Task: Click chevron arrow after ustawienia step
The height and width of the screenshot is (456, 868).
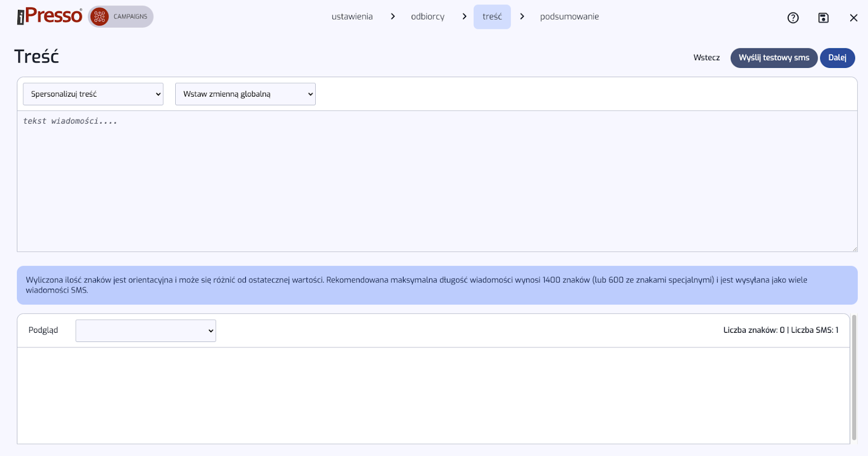Action: (393, 17)
